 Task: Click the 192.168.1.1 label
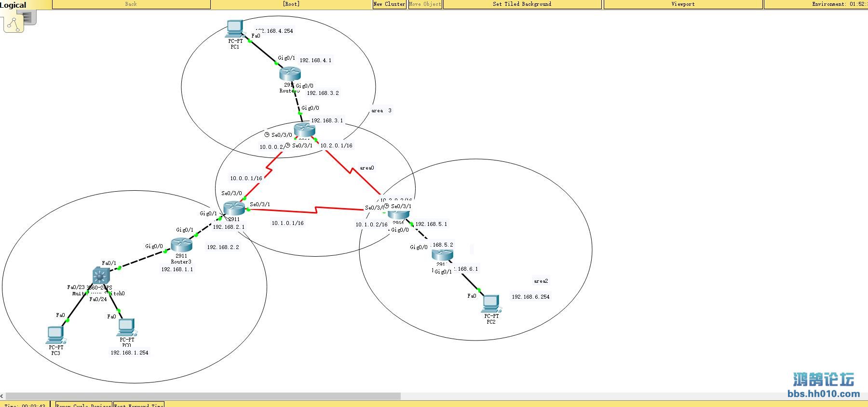(x=177, y=269)
